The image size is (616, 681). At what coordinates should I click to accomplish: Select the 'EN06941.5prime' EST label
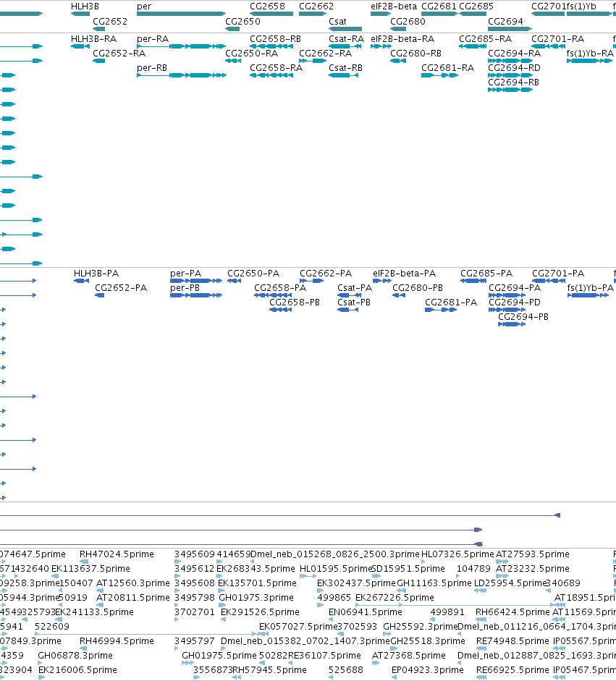[365, 612]
